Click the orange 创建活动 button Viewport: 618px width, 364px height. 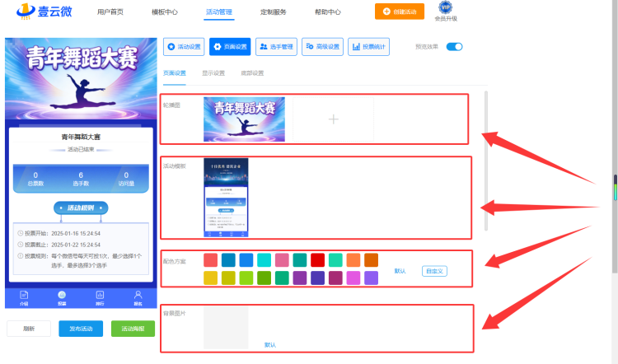[400, 12]
